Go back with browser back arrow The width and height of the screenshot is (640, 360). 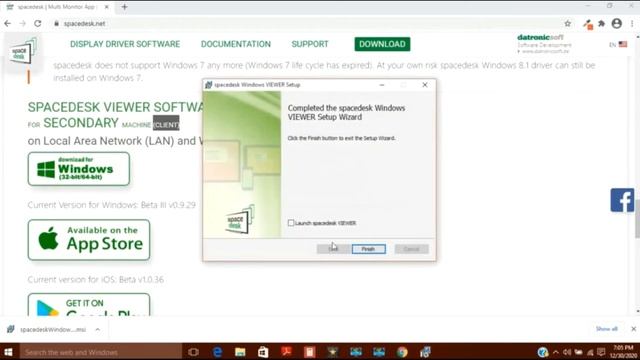coord(7,24)
